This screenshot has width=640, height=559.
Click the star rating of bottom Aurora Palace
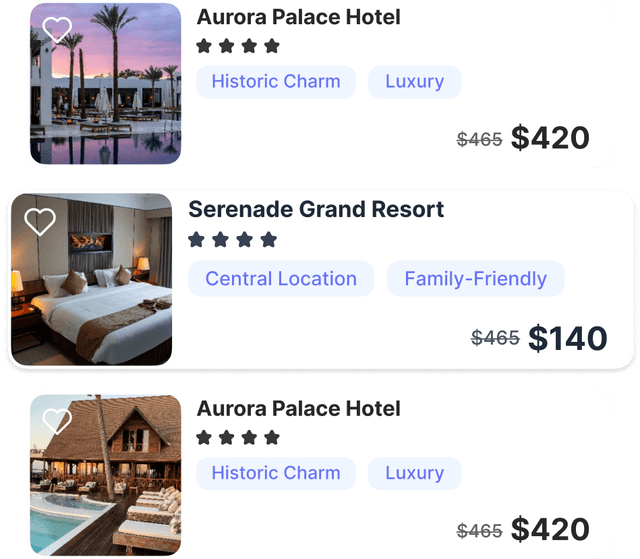[238, 438]
